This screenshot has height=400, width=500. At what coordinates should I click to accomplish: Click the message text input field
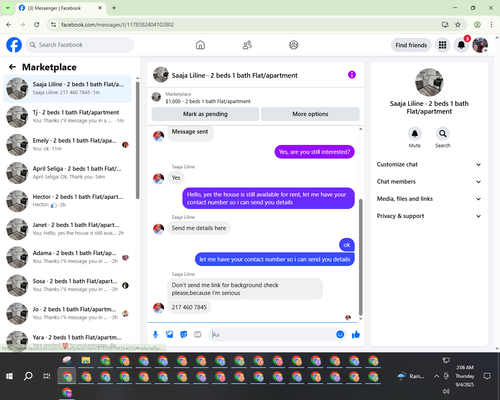272,334
